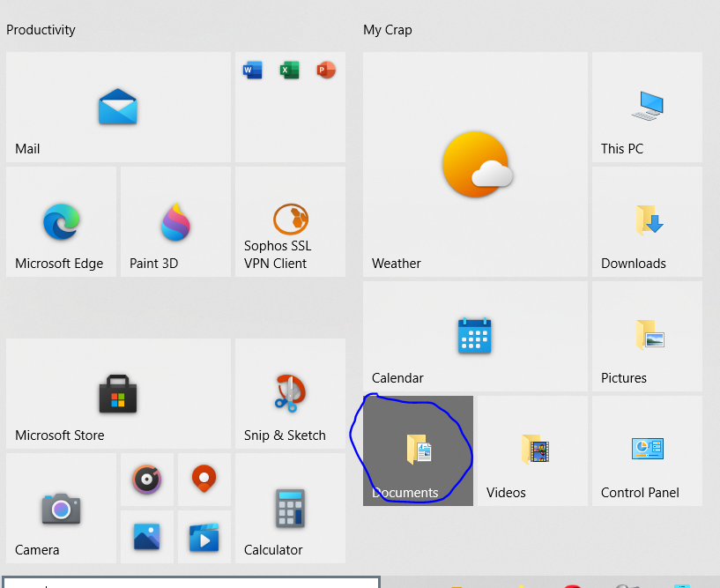Image resolution: width=720 pixels, height=588 pixels.
Task: Launch Snip & Sketch
Action: coord(290,394)
